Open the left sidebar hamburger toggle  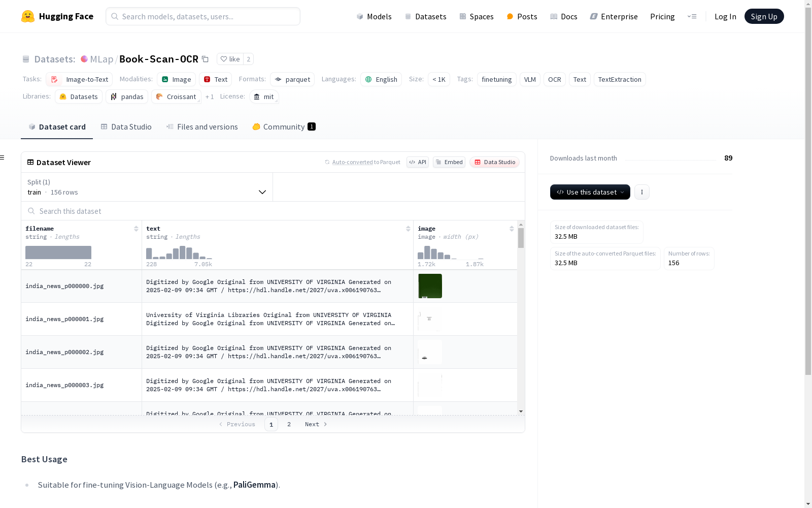point(2,157)
